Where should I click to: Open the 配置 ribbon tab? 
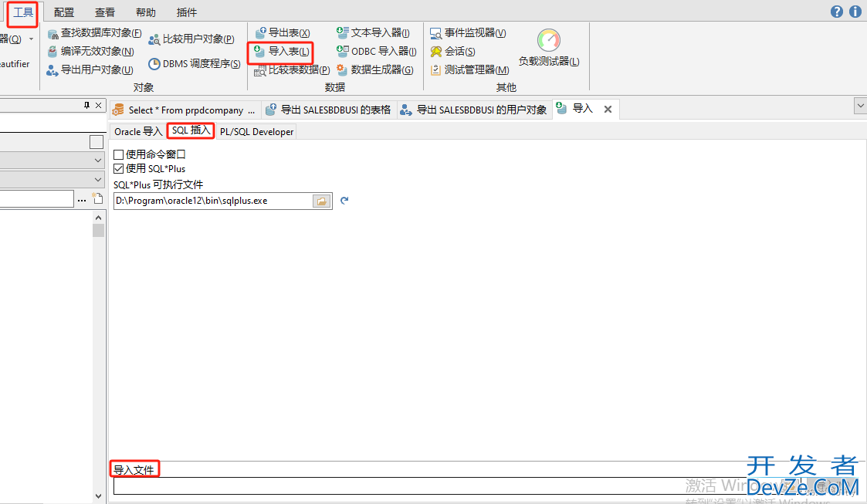point(64,12)
